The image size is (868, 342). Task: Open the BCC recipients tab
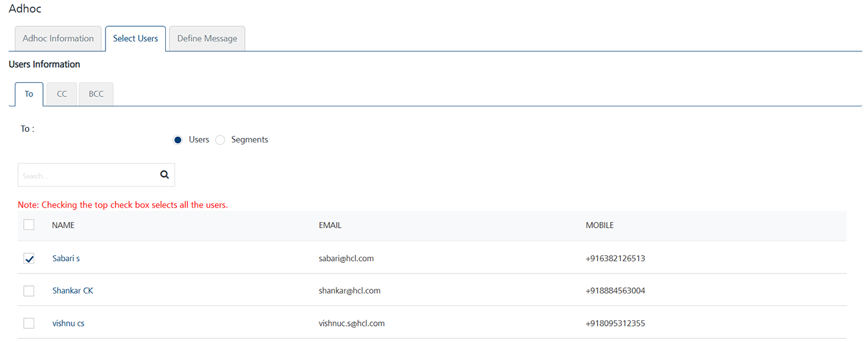96,95
